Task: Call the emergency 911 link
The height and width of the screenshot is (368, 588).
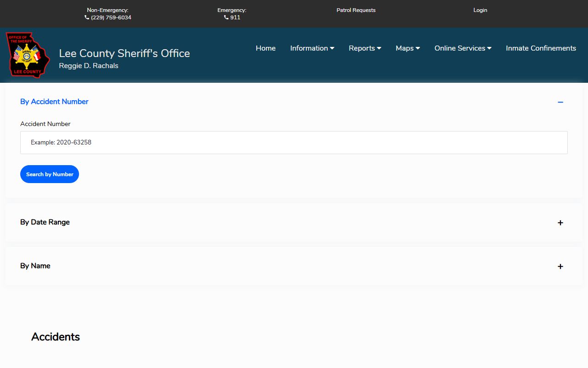Action: coord(232,17)
